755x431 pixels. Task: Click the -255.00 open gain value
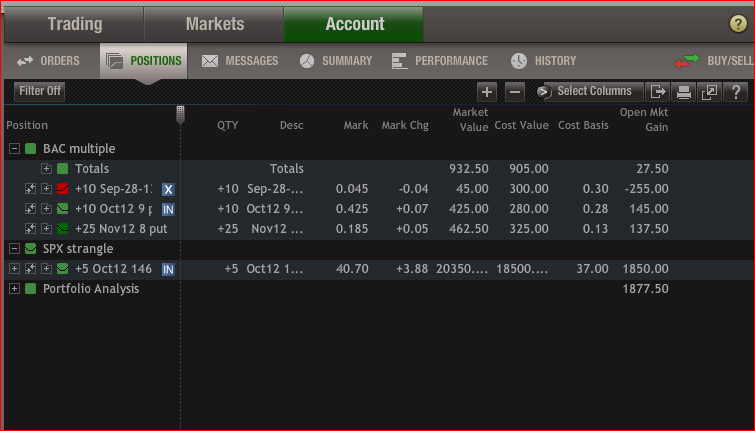tap(646, 189)
